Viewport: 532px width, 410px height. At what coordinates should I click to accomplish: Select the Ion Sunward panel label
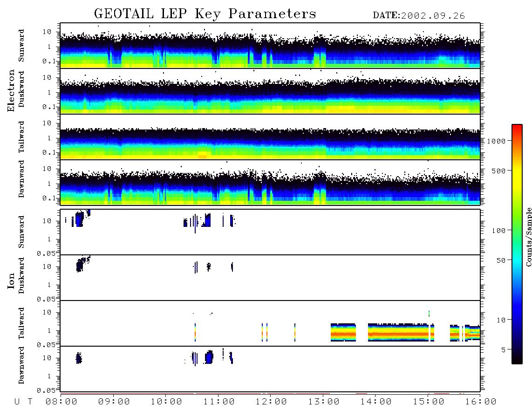[x=21, y=232]
